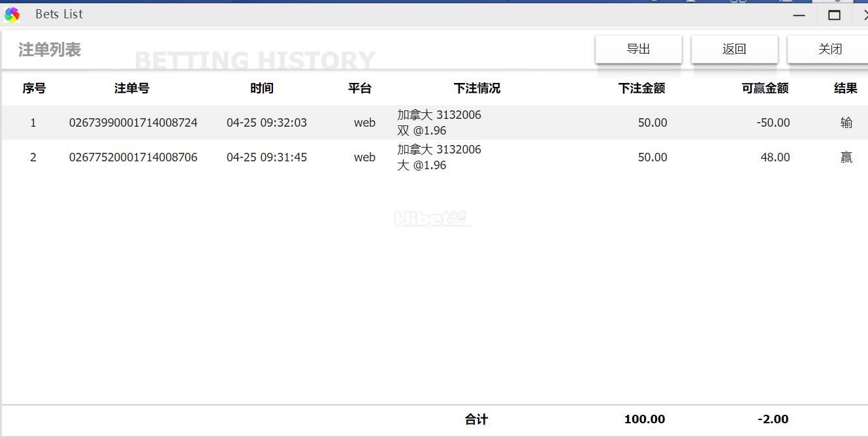868x437 pixels.
Task: Click the 大 @1.96 bet detail
Action: tap(422, 165)
